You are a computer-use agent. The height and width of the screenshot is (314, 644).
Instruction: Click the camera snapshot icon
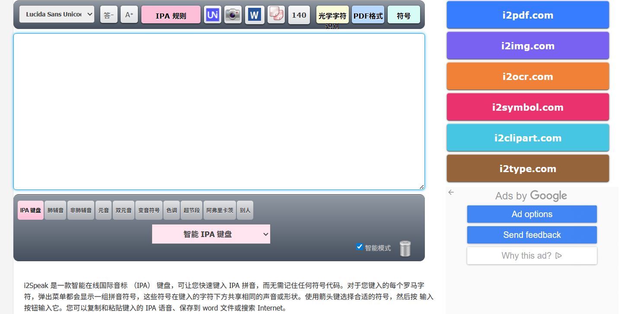coord(233,15)
